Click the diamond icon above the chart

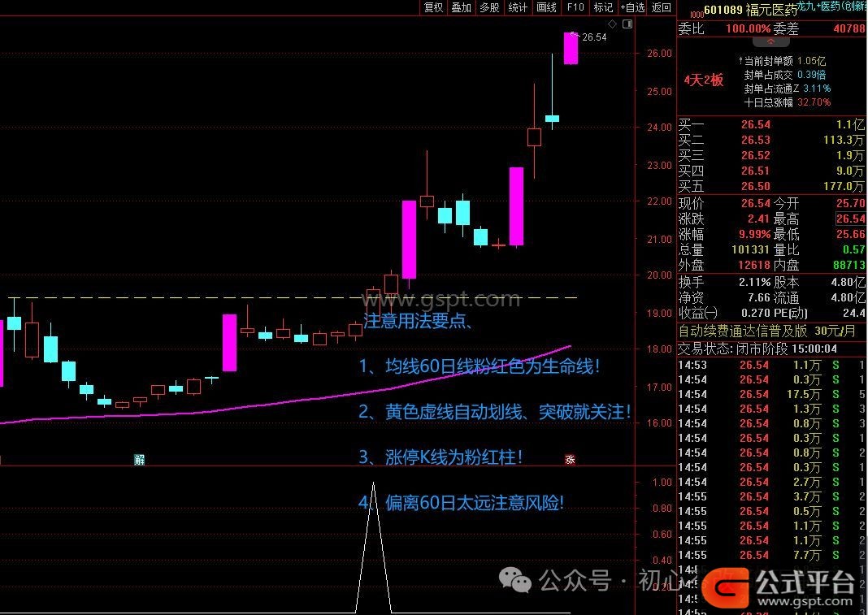613,24
